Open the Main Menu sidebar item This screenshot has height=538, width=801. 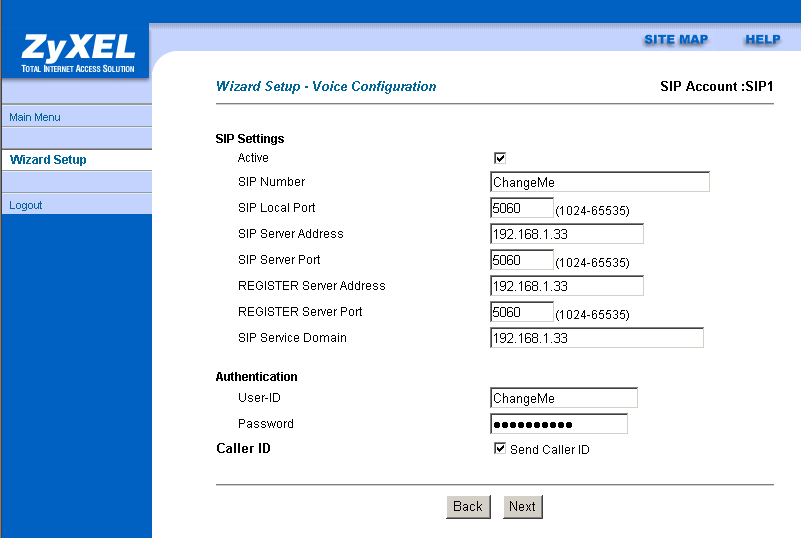point(35,117)
